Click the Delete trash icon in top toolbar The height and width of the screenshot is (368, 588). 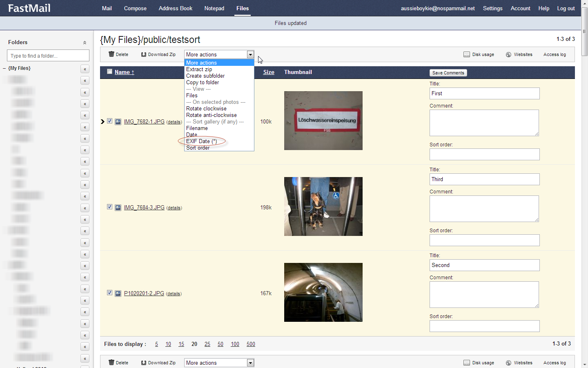tap(111, 54)
